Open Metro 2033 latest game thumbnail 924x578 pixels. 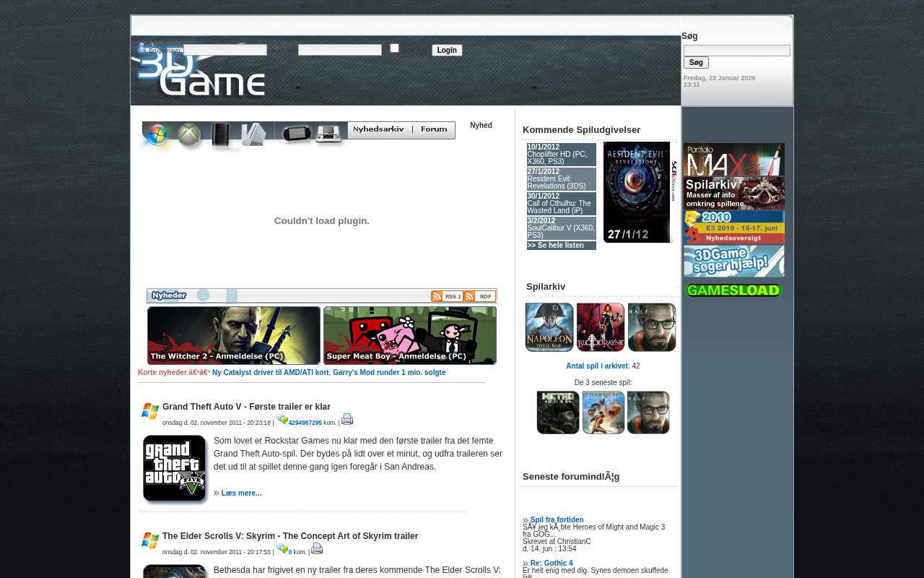[558, 413]
